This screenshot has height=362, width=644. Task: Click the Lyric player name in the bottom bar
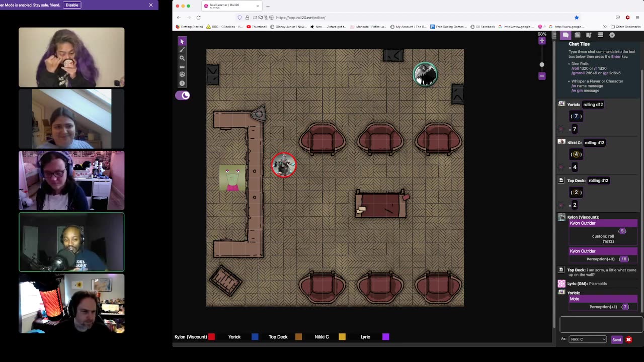(x=365, y=337)
